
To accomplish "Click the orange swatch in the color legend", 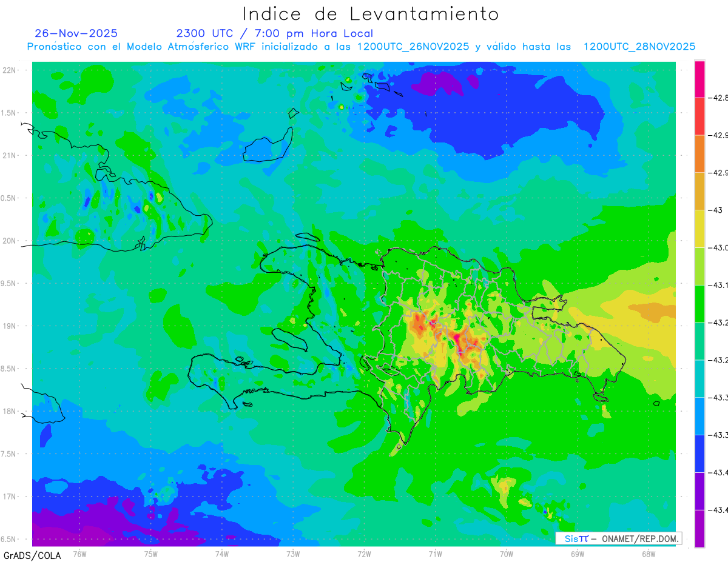I will click(699, 153).
